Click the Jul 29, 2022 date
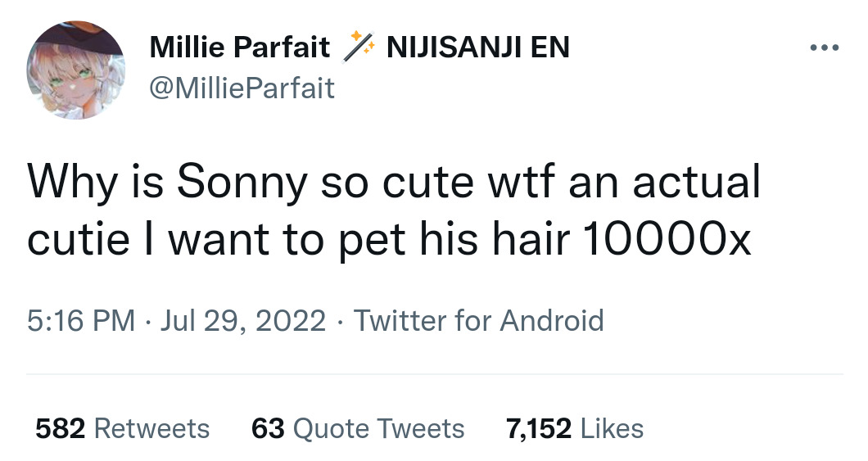Screen dimensions: 868x461 click(242, 320)
